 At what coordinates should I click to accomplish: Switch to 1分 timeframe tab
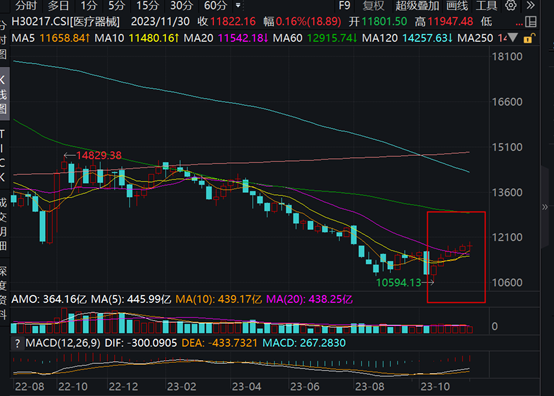[x=89, y=6]
